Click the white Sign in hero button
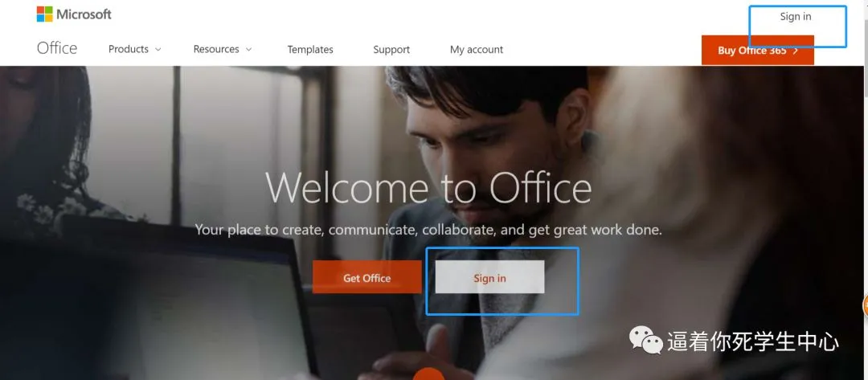 tap(490, 277)
